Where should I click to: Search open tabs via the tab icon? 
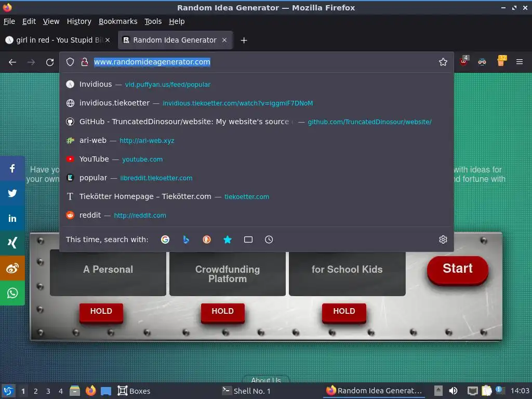click(x=248, y=240)
